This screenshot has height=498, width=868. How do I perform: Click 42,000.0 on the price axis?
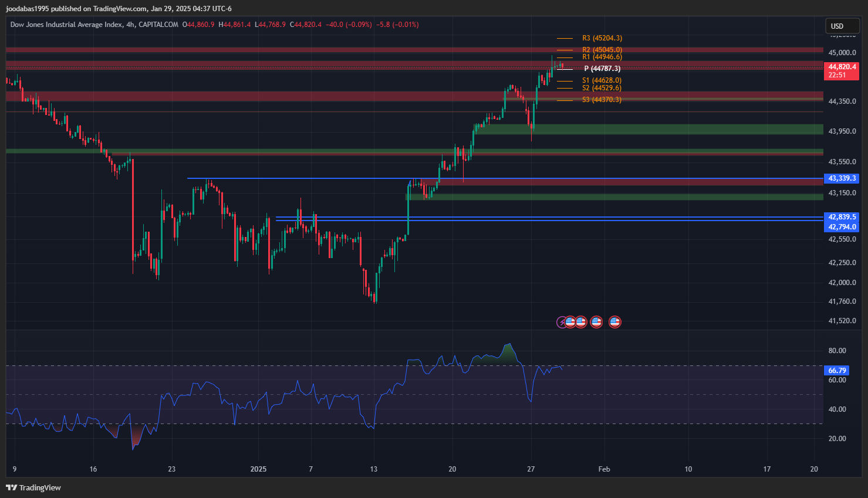click(x=842, y=283)
